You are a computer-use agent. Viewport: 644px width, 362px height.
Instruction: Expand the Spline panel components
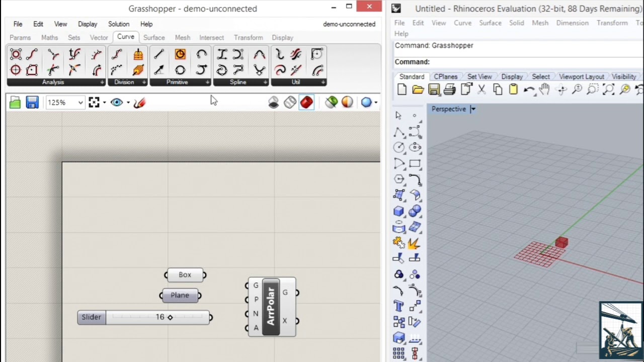[x=265, y=82]
